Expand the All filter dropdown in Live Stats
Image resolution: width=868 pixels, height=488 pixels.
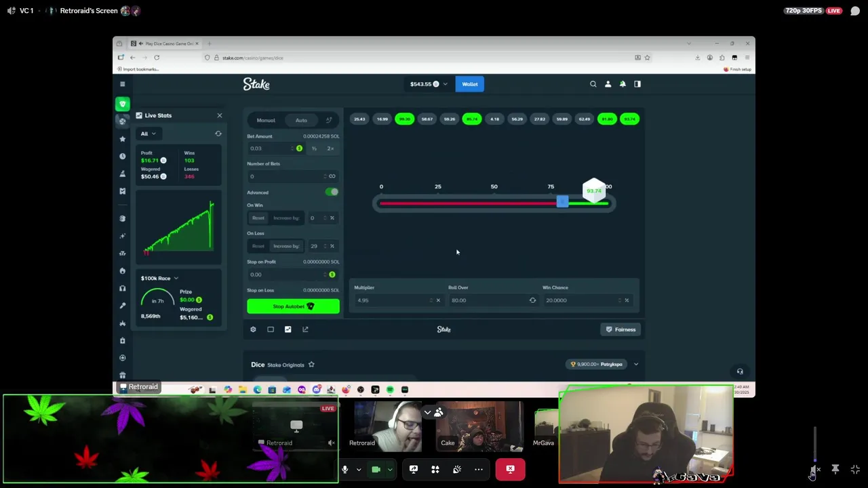(148, 134)
